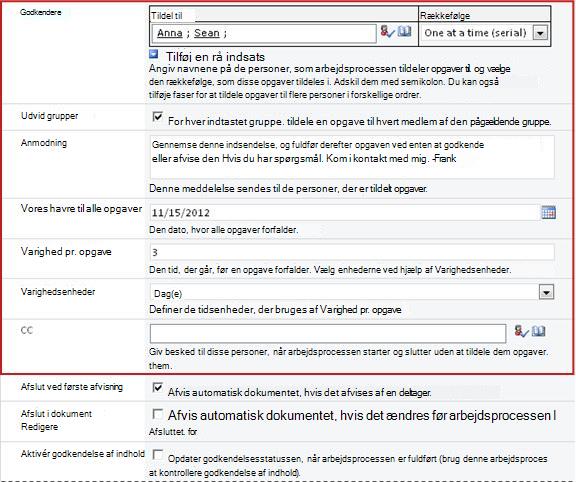Uncheck Afslut ved første afvisning checkbox
Image resolution: width=576 pixels, height=482 pixels.
coord(158,387)
